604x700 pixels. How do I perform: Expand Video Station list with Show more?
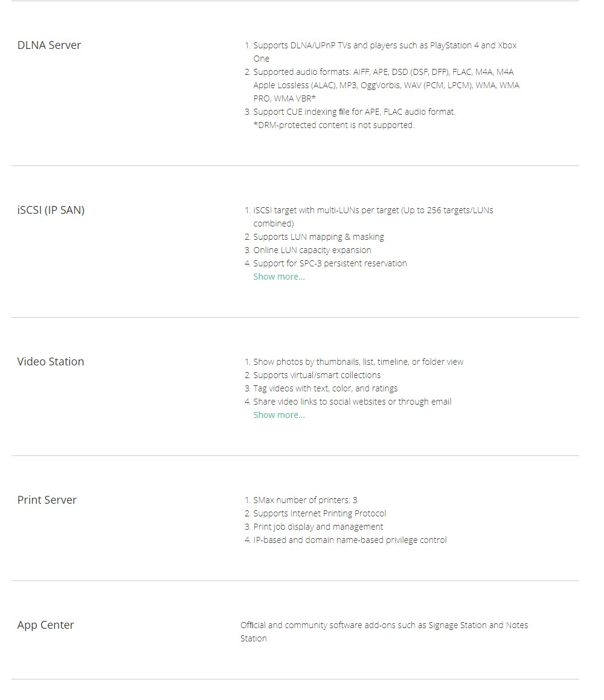coord(278,415)
